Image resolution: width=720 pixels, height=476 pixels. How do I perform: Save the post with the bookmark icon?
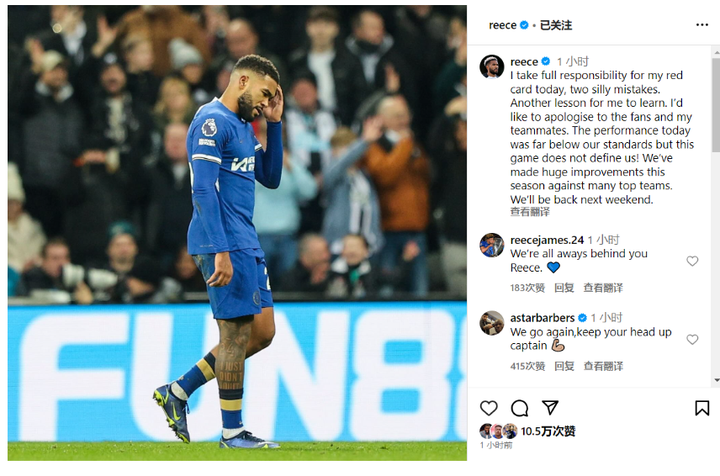click(702, 408)
